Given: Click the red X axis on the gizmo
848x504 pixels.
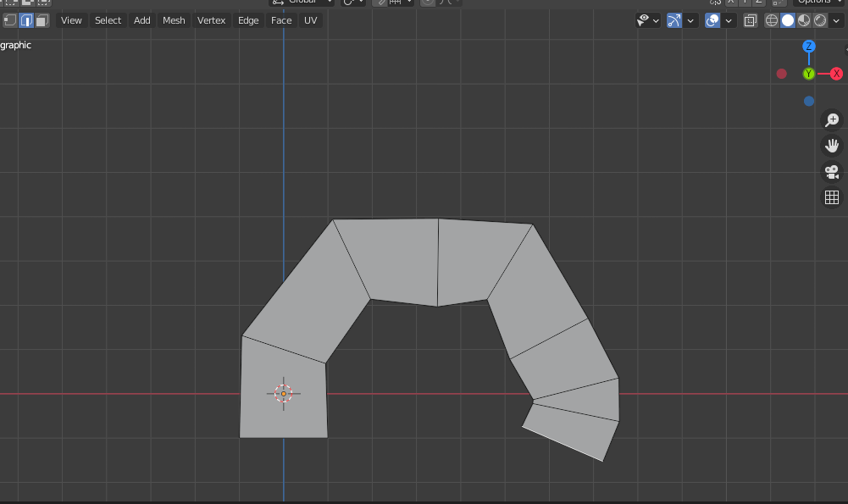Looking at the screenshot, I should pyautogui.click(x=836, y=74).
